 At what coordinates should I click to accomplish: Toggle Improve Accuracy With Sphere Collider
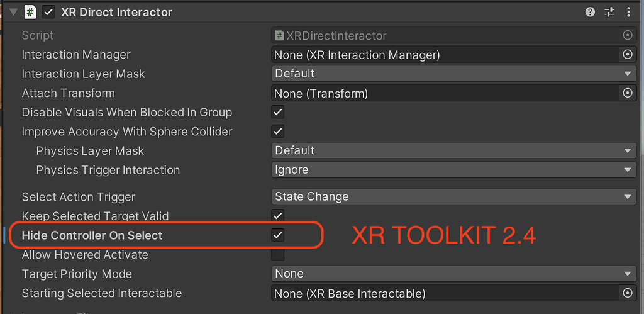pyautogui.click(x=277, y=132)
